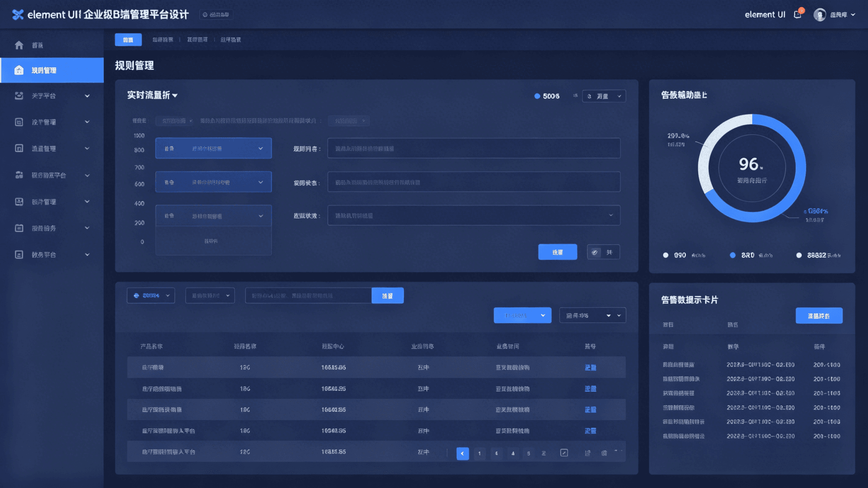
Task: Click the element UI logo icon
Action: coord(18,14)
